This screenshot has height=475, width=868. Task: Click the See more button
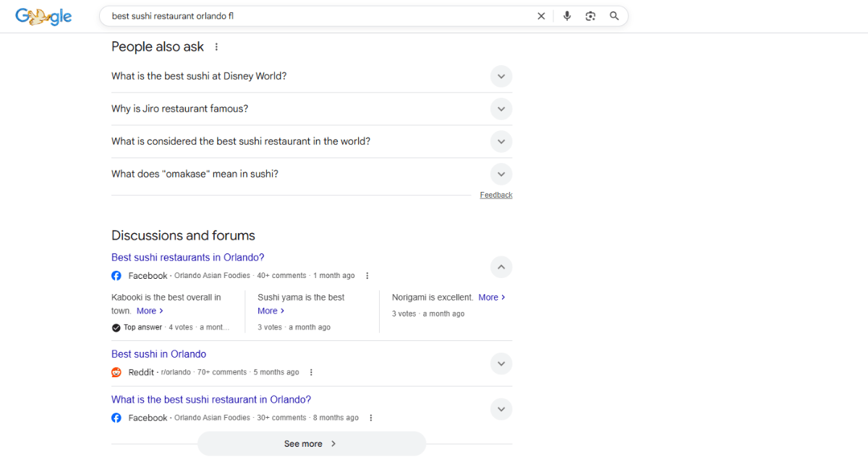(x=311, y=443)
